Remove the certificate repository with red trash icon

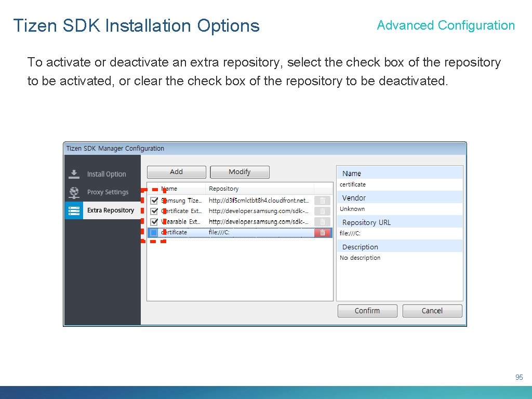[x=322, y=233]
